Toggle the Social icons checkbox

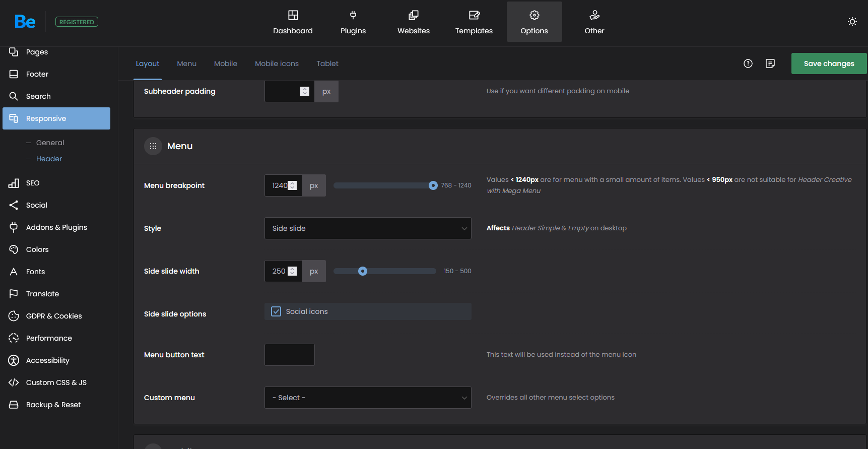point(276,311)
